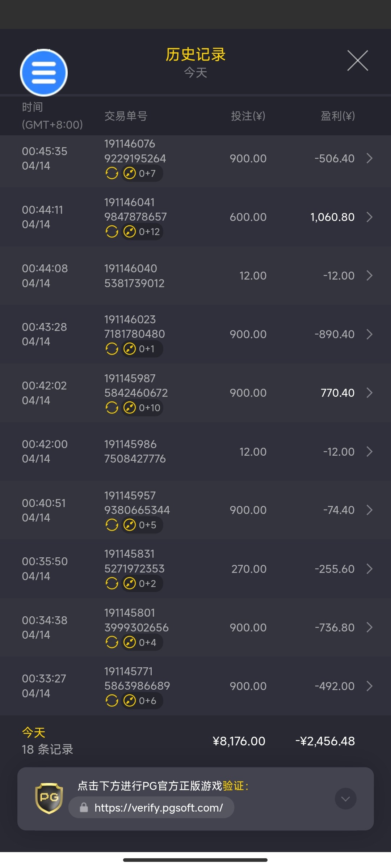Image resolution: width=391 pixels, height=868 pixels.
Task: Click the lock icon beside verify URL
Action: (84, 807)
